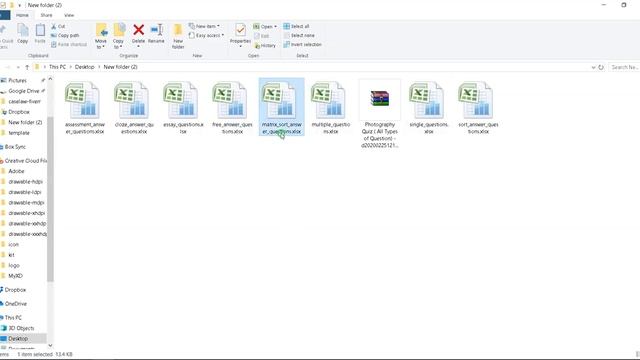This screenshot has height=360, width=640.
Task: Click the navigation pane scrollbar
Action: 50,199
